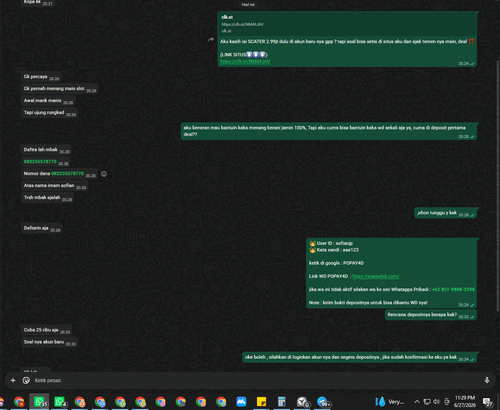The height and width of the screenshot is (410, 500).
Task: Open the blue M app in taskbar
Action: (x=241, y=402)
